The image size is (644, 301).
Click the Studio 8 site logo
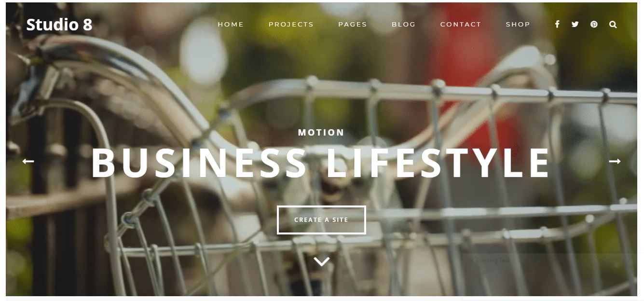pos(59,25)
